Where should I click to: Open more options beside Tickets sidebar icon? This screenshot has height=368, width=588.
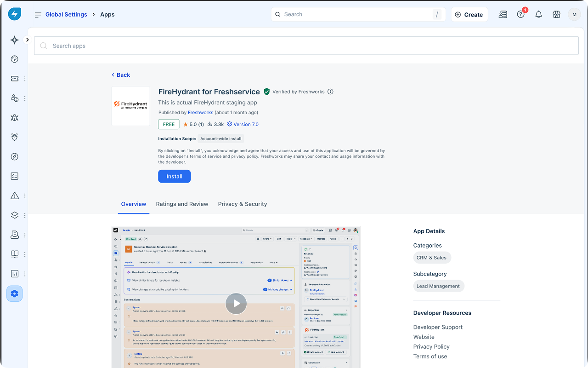coord(25,79)
